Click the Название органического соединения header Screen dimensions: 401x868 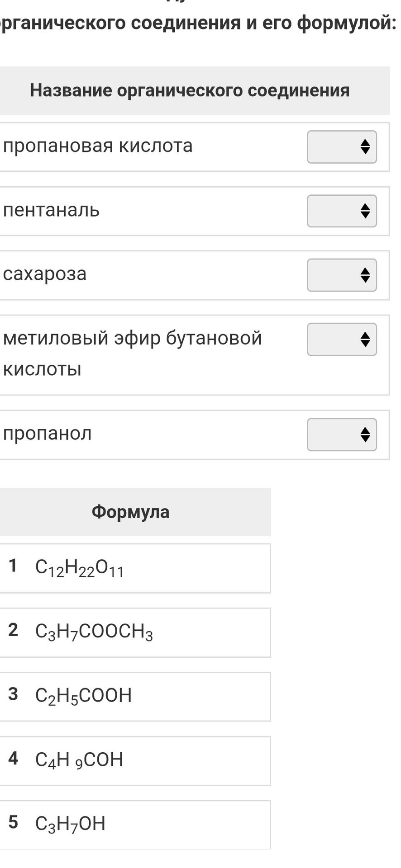coord(190,90)
